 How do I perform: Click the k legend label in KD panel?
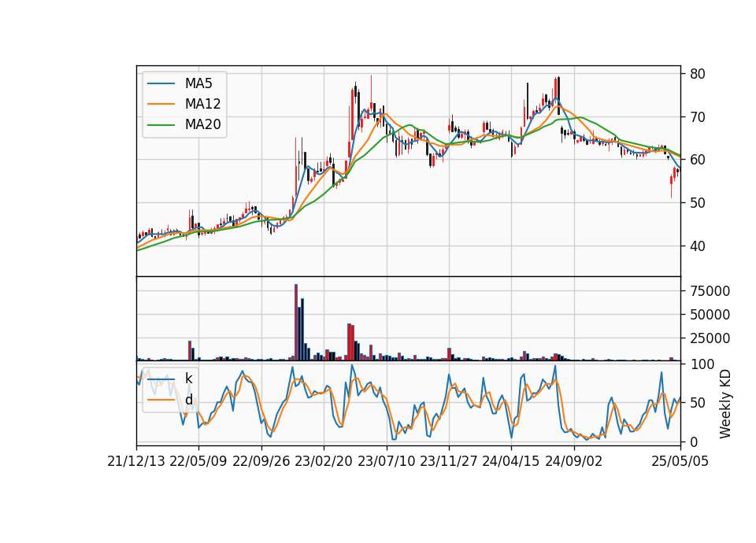(x=188, y=379)
